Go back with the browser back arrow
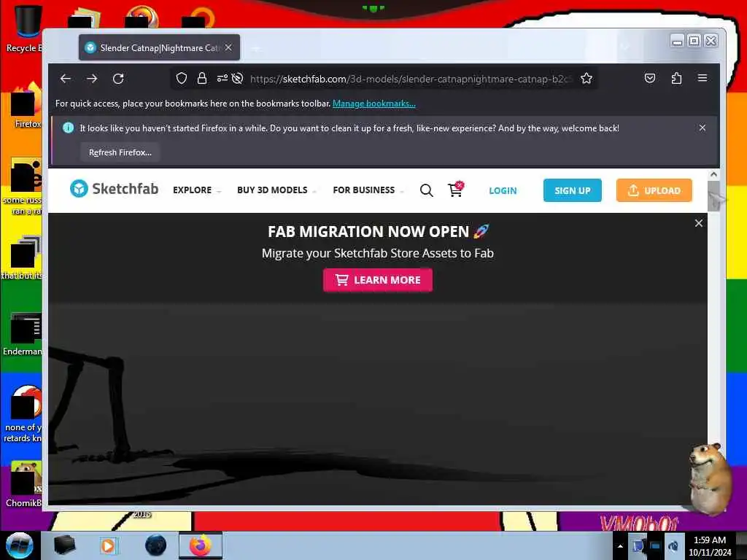Image resolution: width=747 pixels, height=560 pixels. [x=65, y=79]
